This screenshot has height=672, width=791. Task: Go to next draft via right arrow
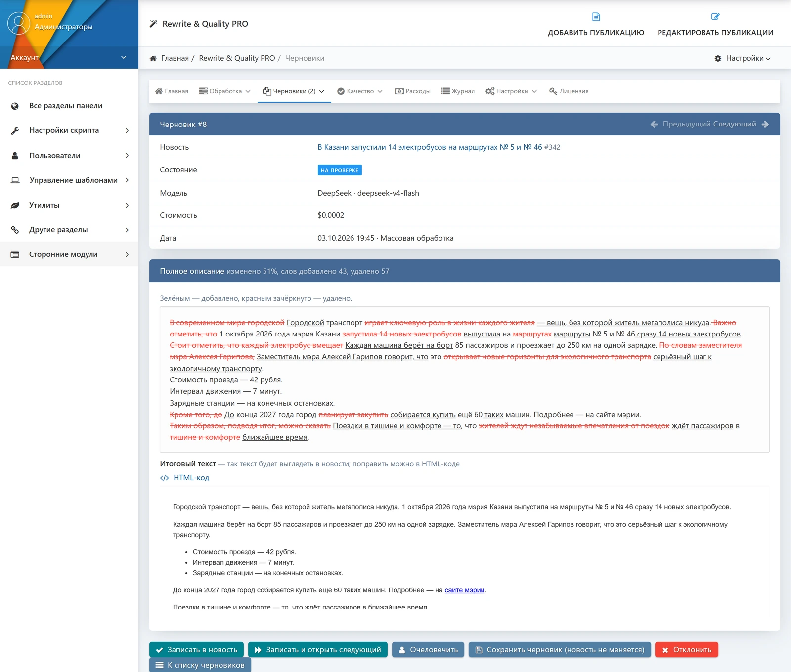click(765, 124)
